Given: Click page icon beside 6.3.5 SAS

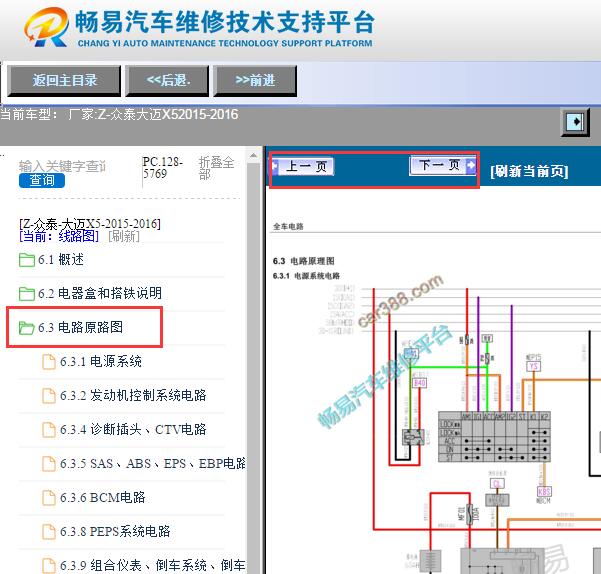Looking at the screenshot, I should click(49, 464).
